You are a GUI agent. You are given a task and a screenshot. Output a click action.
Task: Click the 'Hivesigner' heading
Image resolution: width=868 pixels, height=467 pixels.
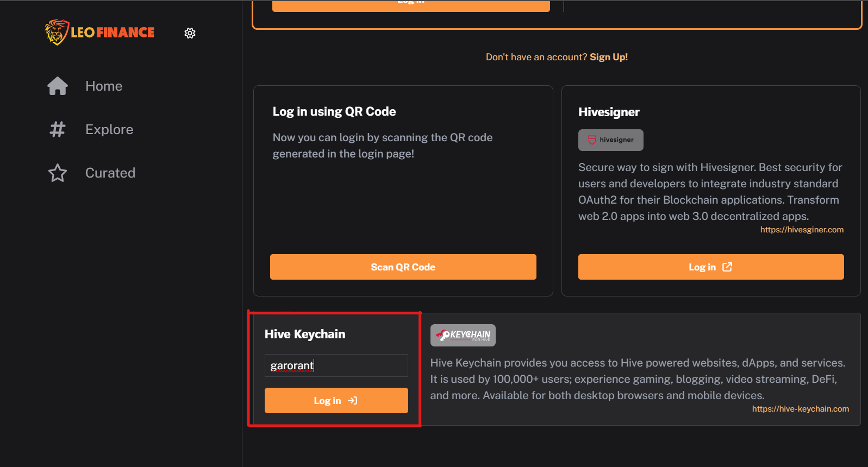point(609,112)
